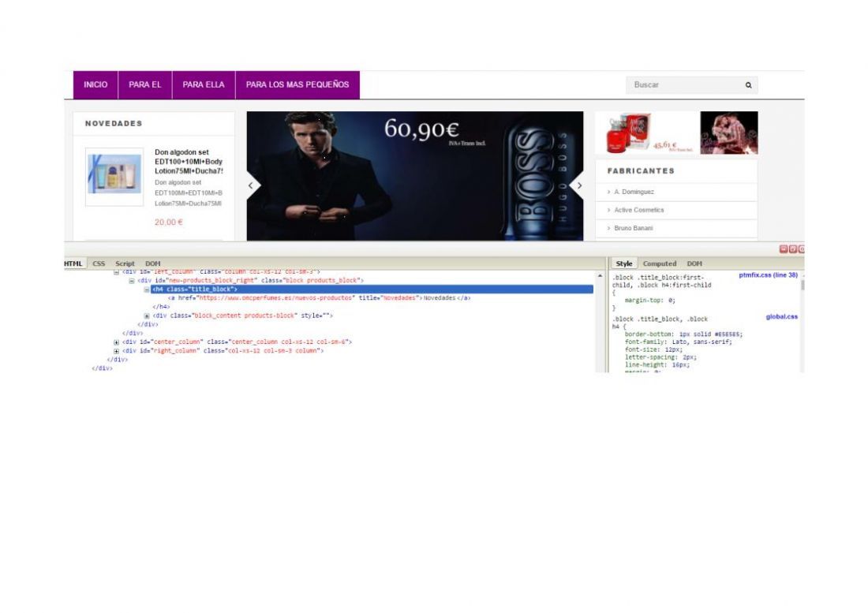This screenshot has width=868, height=613.
Task: Open the Don algodon set product title
Action: 189,162
